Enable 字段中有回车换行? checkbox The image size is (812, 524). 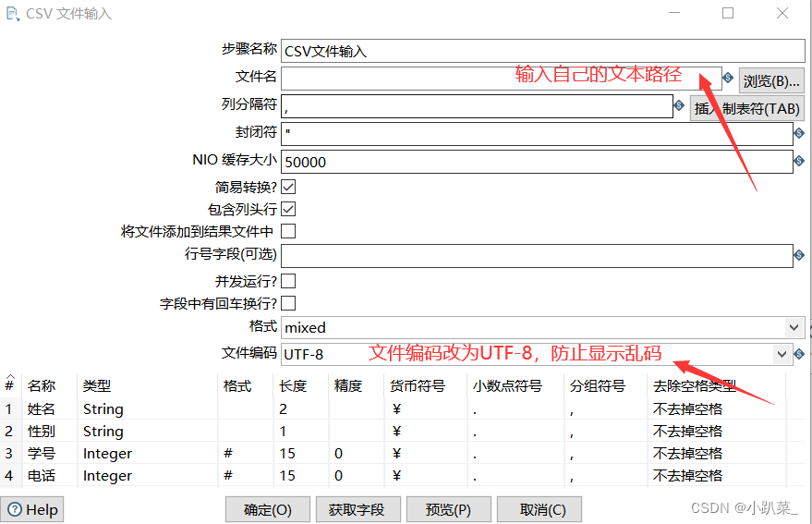[288, 303]
